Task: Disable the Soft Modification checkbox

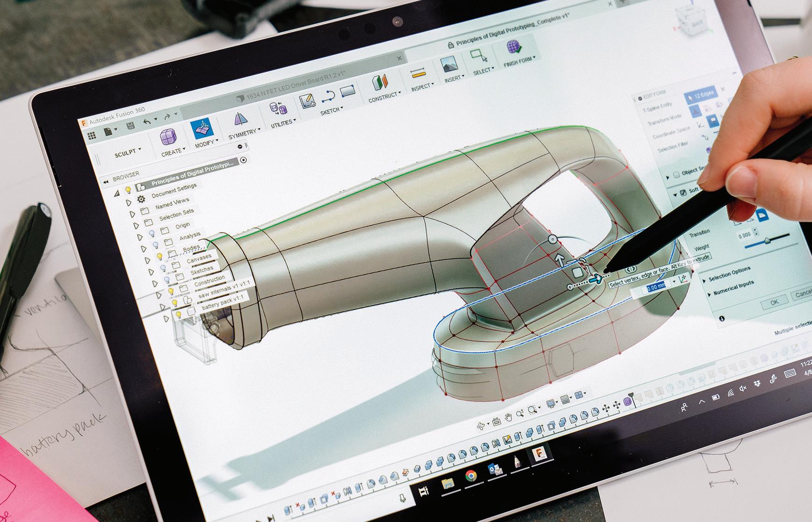Action: pos(683,192)
